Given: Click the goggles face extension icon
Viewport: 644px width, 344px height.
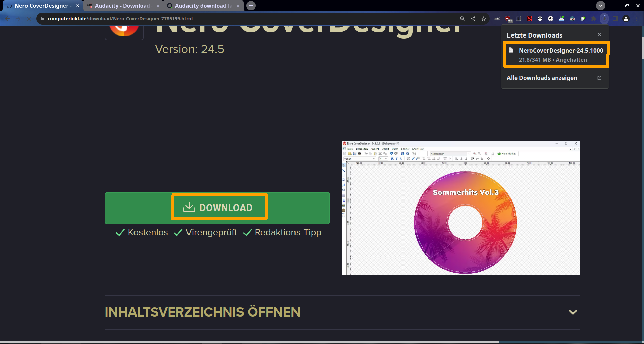Looking at the screenshot, I should (x=572, y=19).
